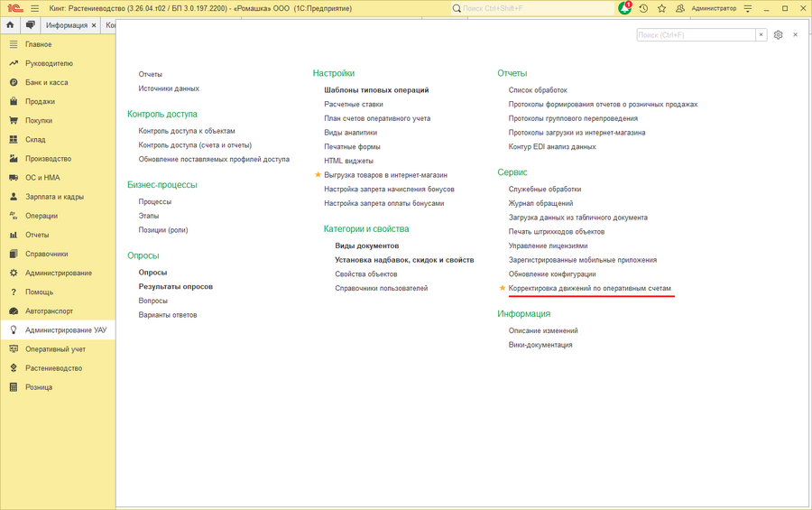The height and width of the screenshot is (510, 812).
Task: Click the Производство factory icon
Action: (x=14, y=159)
